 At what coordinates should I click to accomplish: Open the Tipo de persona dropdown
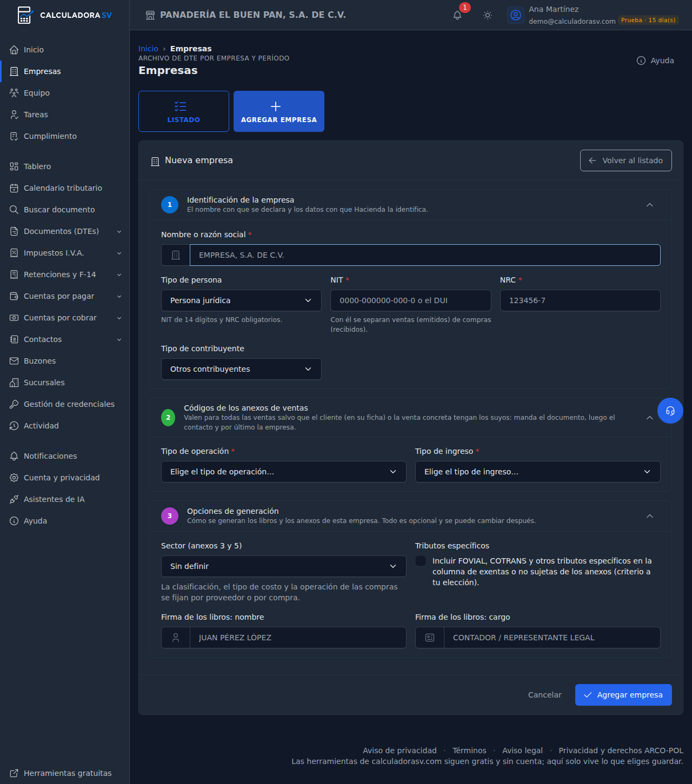[x=241, y=300]
